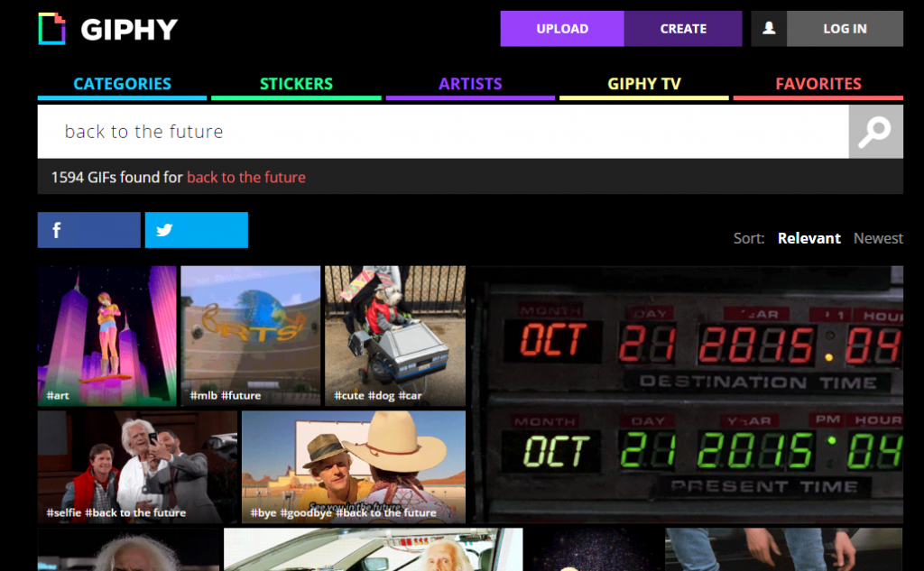
Task: Open the Oct 21 2015 destination time GIF
Action: pos(687,394)
